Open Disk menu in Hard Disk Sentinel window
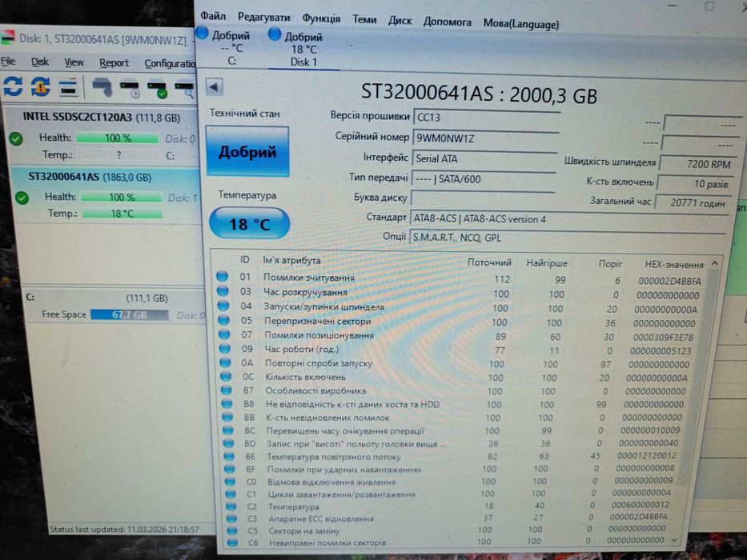This screenshot has width=747, height=560. point(40,62)
